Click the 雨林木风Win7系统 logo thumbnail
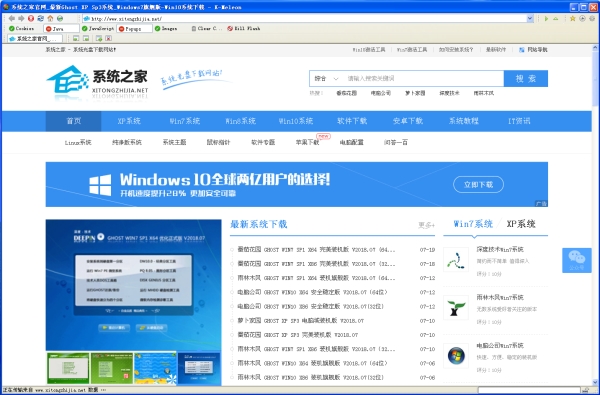Image resolution: width=600 pixels, height=395 pixels. pyautogui.click(x=456, y=307)
